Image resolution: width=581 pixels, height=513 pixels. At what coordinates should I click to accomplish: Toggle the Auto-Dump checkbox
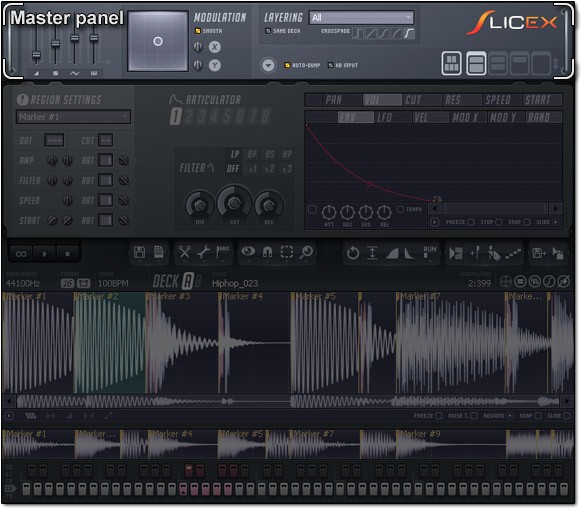tap(287, 65)
